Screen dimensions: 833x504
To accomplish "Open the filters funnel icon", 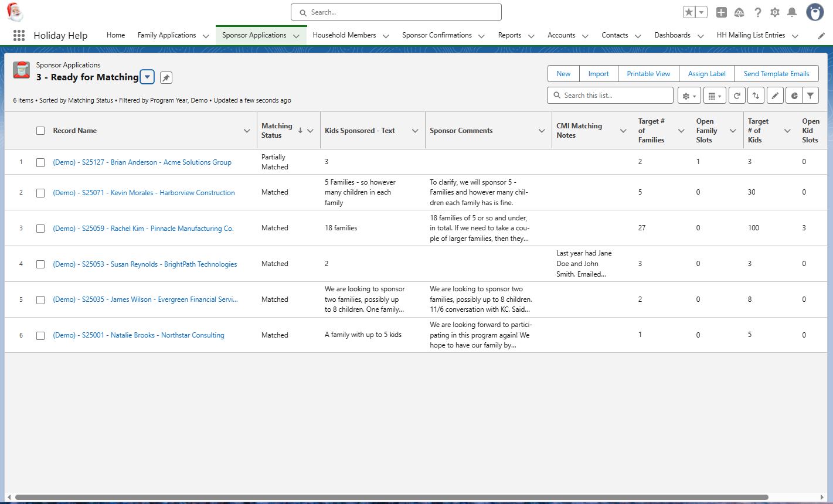I will pos(810,96).
